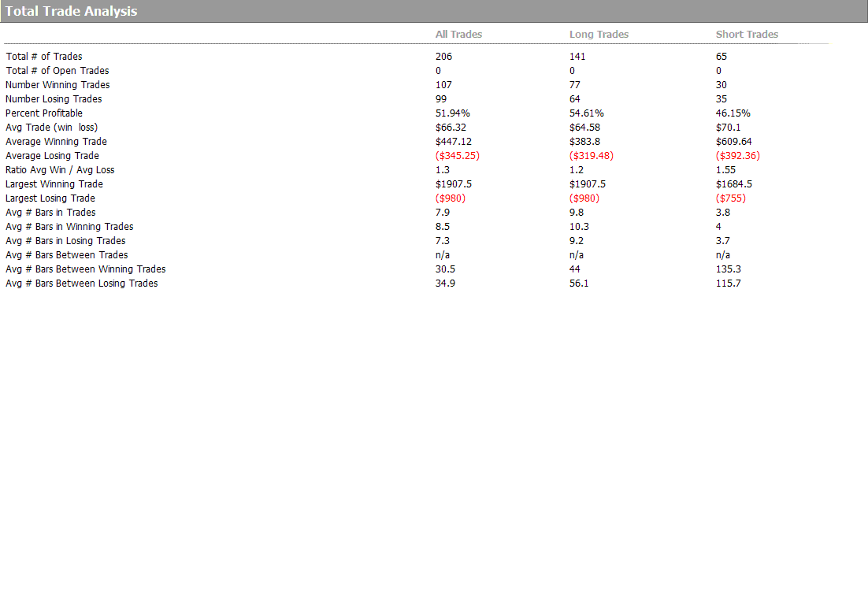Select the $447.12 average winning trade value
The width and height of the screenshot is (868, 593).
[454, 142]
